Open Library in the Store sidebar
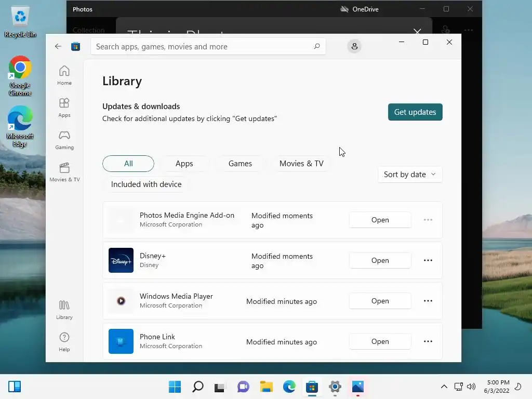Image resolution: width=532 pixels, height=399 pixels. pyautogui.click(x=64, y=310)
